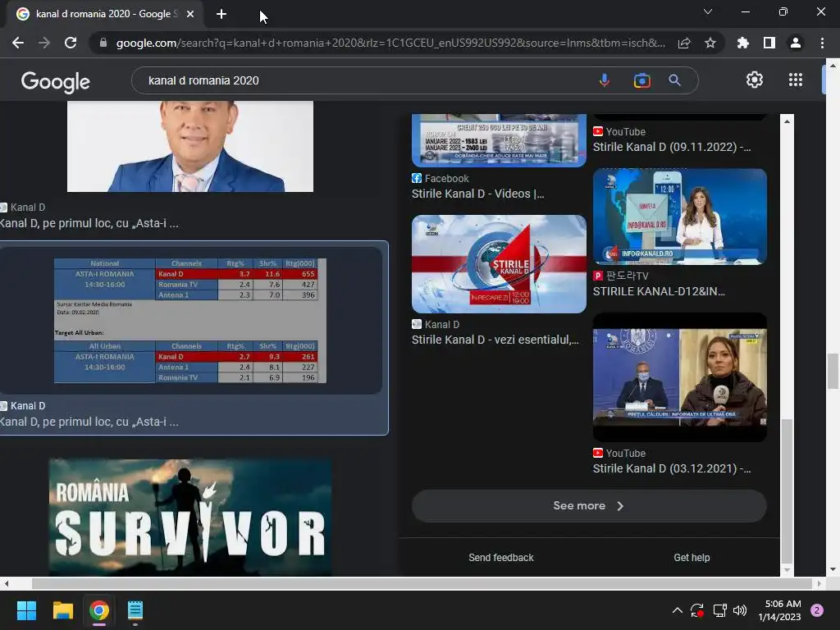Search by image with Google Lens
The image size is (840, 630).
pyautogui.click(x=641, y=80)
